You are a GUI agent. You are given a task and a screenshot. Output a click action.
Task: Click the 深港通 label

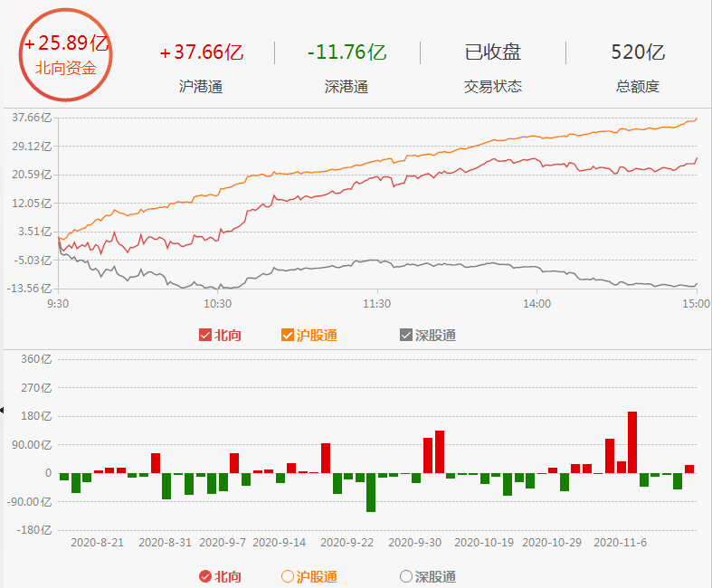[x=347, y=86]
